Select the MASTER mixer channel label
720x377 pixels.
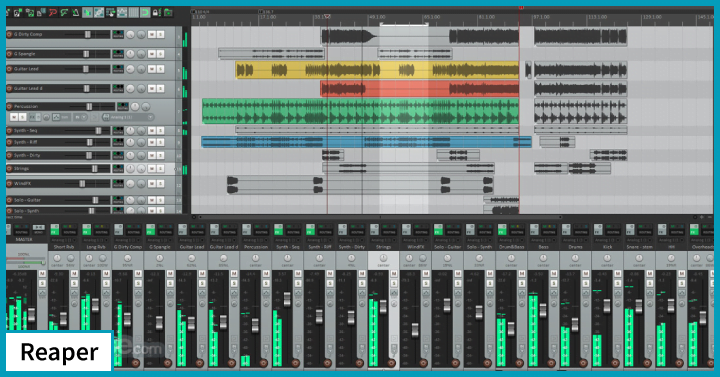[x=24, y=240]
